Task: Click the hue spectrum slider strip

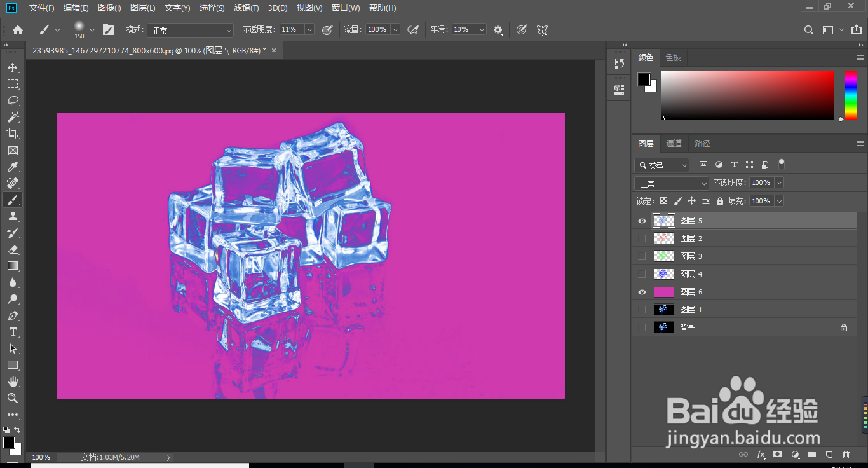Action: pos(851,95)
